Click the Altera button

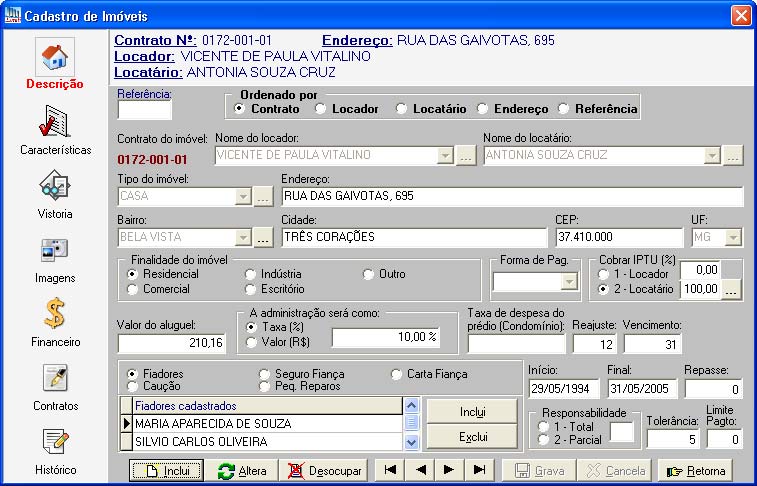pyautogui.click(x=241, y=470)
